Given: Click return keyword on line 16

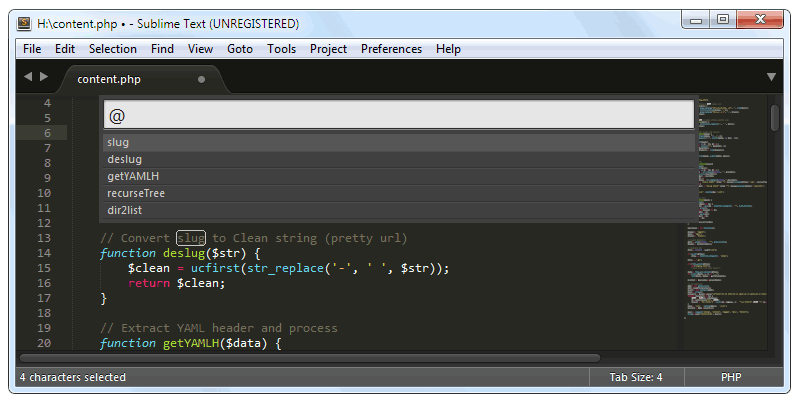Looking at the screenshot, I should (148, 283).
